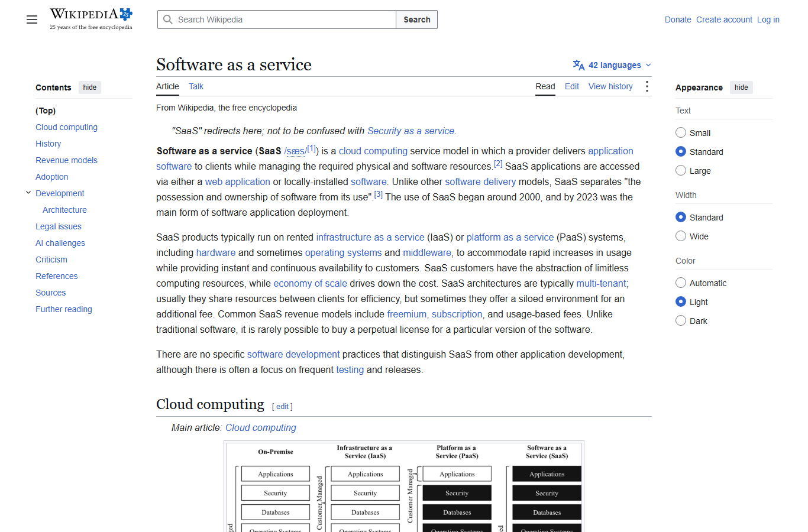Select Wide page width
This screenshot has height=532, width=808.
click(681, 236)
